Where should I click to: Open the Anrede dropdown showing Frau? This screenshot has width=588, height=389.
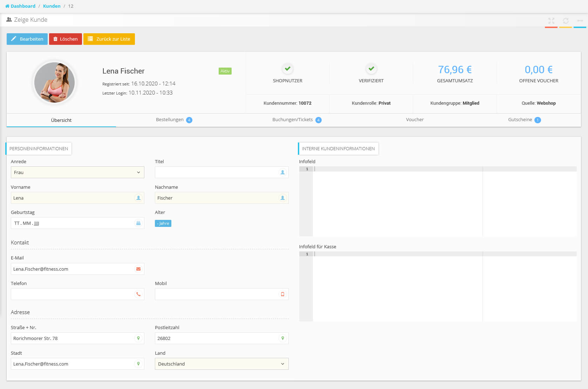tap(77, 172)
